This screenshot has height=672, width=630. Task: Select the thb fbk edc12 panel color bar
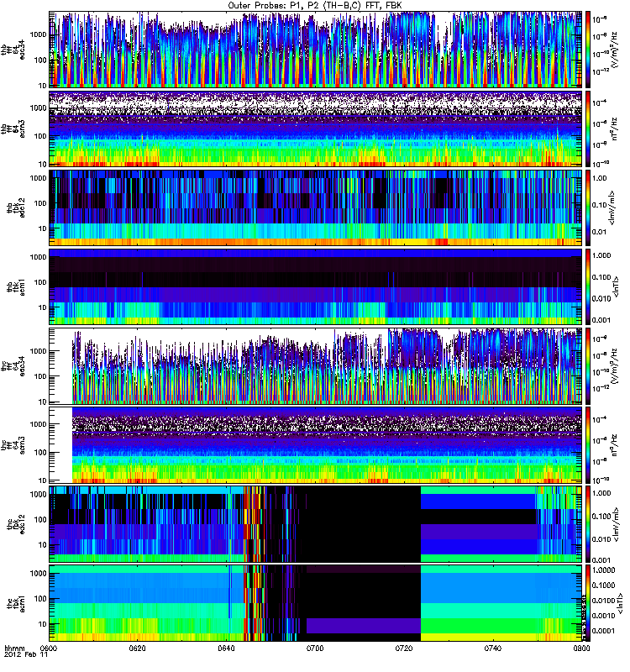point(588,207)
